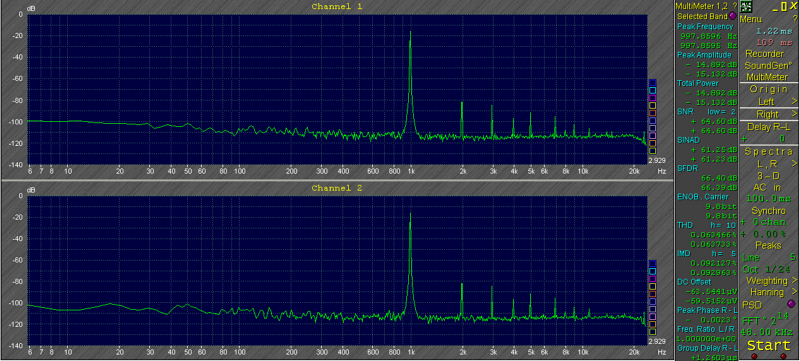Select the magenta trace swatch in Channel 1
The width and height of the screenshot is (800, 361).
pos(652,98)
